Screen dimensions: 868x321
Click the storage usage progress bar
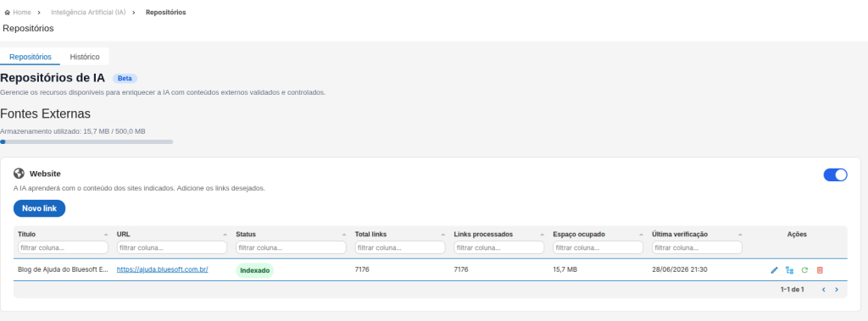pyautogui.click(x=87, y=141)
